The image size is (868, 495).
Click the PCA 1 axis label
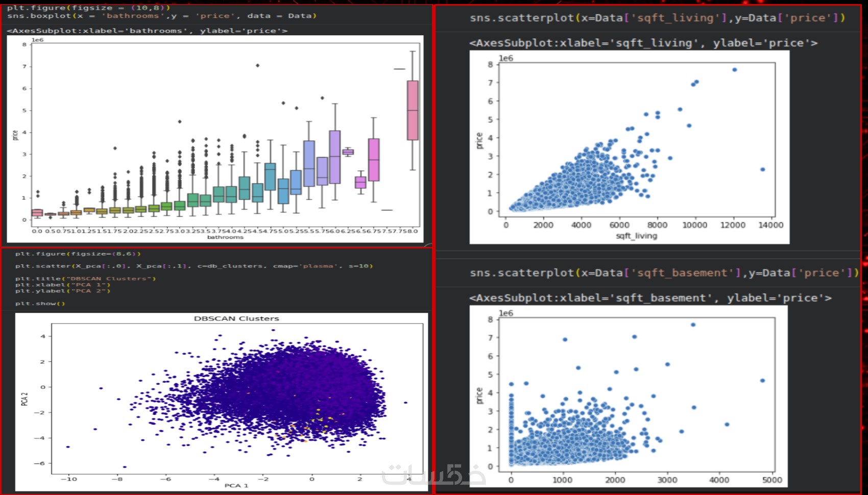[236, 485]
